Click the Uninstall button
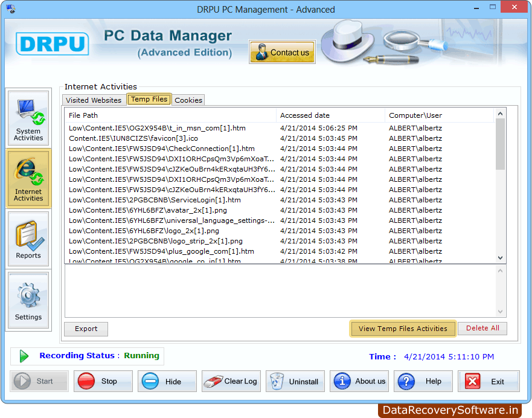The height and width of the screenshot is (418, 532). click(x=295, y=381)
